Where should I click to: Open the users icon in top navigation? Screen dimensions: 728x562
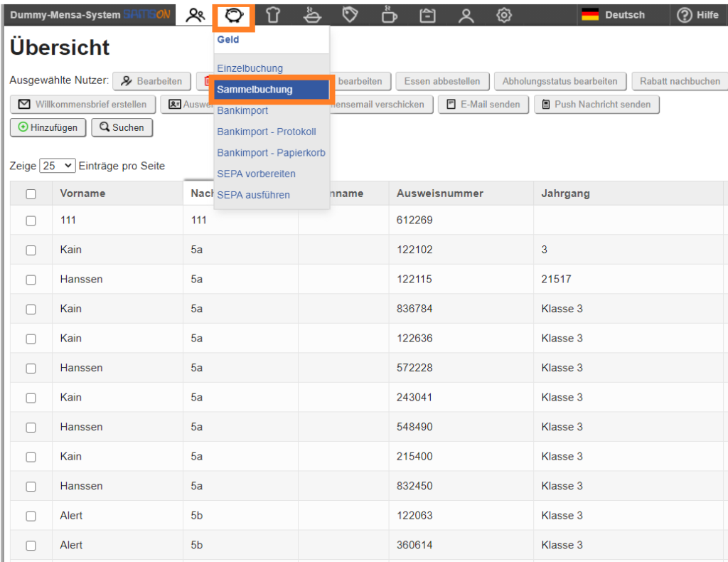point(195,16)
